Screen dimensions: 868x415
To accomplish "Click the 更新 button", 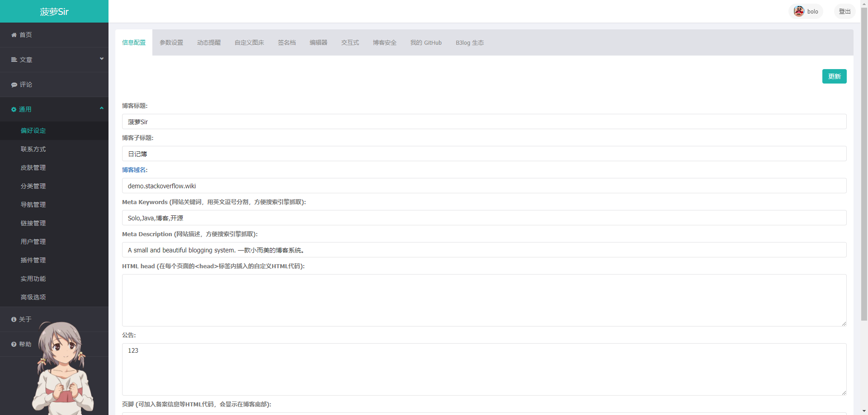I will coord(834,76).
